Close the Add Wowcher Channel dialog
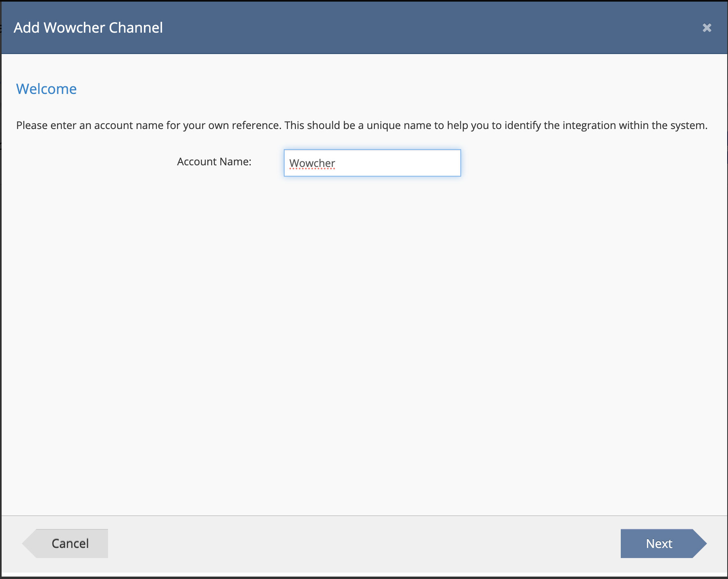The image size is (728, 579). (707, 28)
